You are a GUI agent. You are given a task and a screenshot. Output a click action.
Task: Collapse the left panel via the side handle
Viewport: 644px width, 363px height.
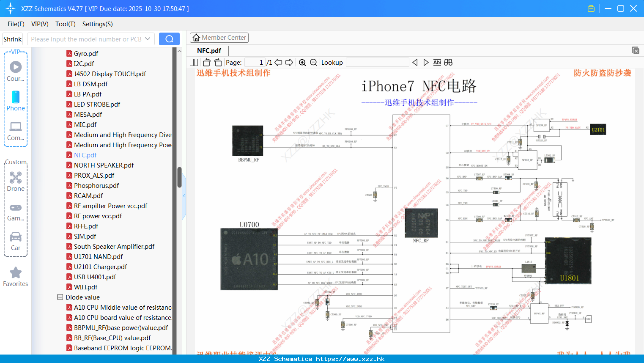(184, 196)
